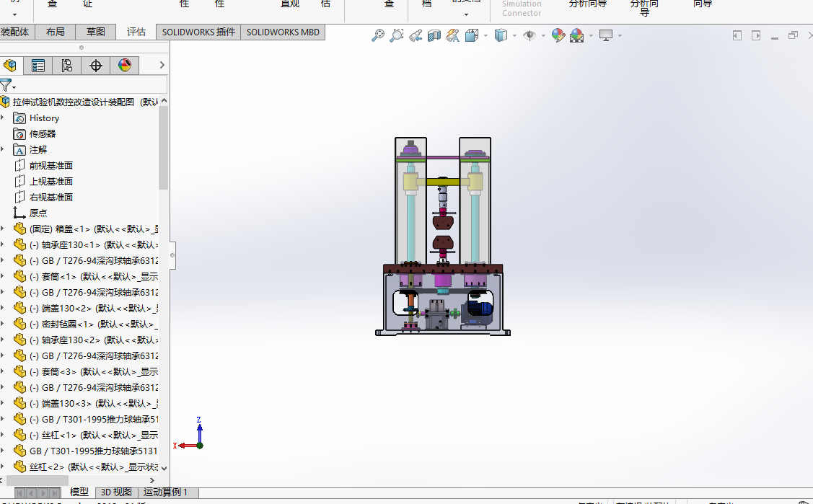The width and height of the screenshot is (813, 504).
Task: Select the 套筒<3> component
Action: 93,372
